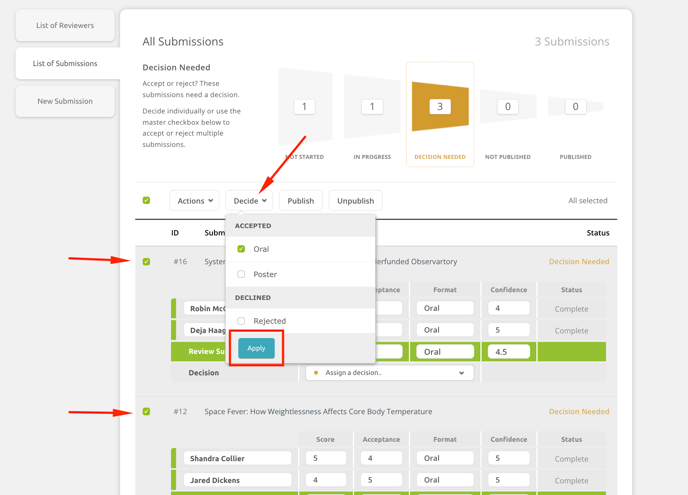Select the Not Started funnel stage
The image size is (688, 495).
tap(305, 107)
